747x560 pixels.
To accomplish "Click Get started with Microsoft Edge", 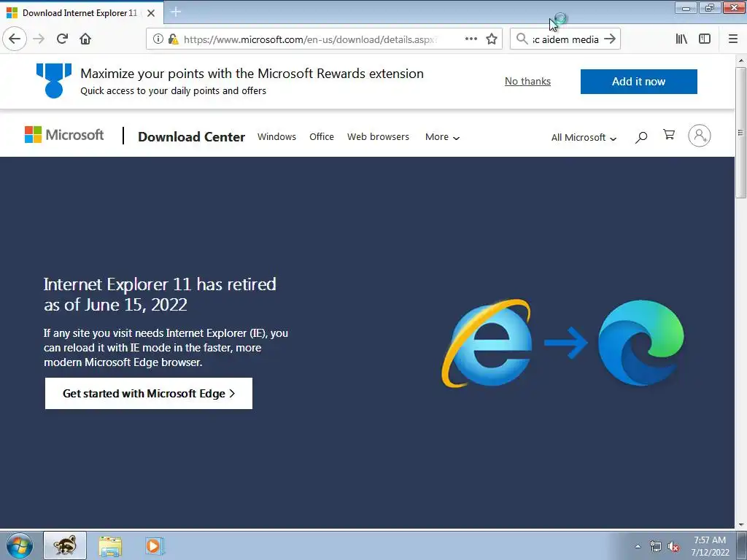I will [x=149, y=393].
